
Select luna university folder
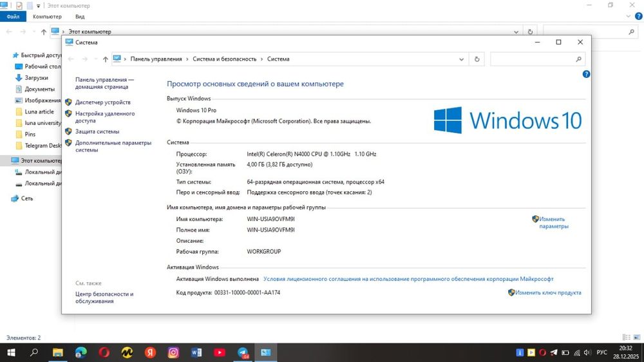tap(38, 123)
